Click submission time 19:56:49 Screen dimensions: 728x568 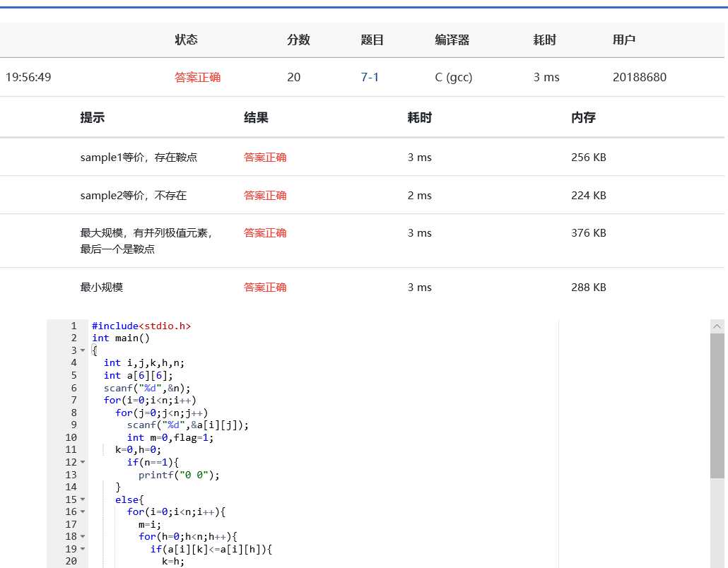click(x=28, y=77)
